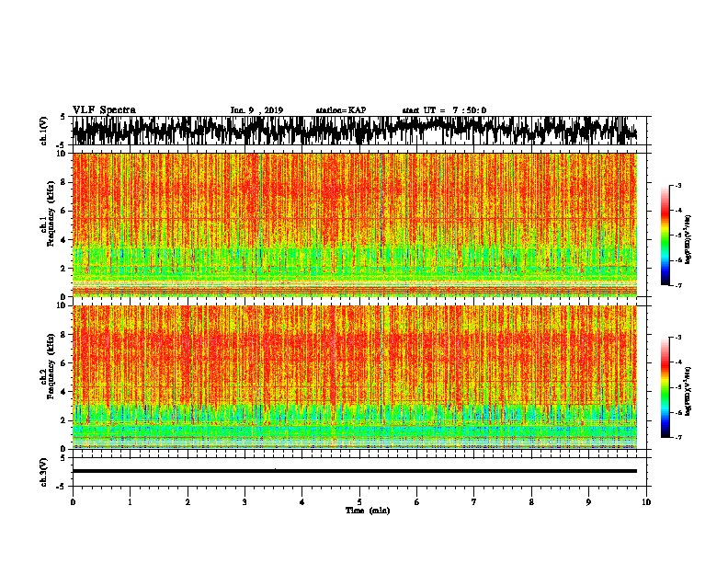
Task: Click the "ch.3(V)" axis label
Action: point(44,472)
